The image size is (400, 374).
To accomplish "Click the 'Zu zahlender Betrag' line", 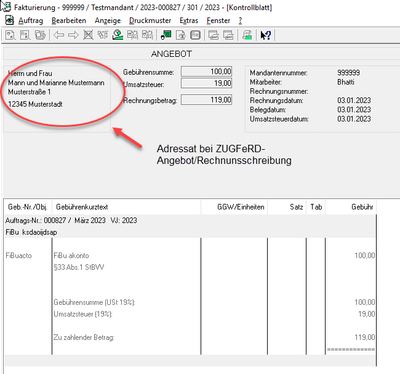I will (x=84, y=337).
